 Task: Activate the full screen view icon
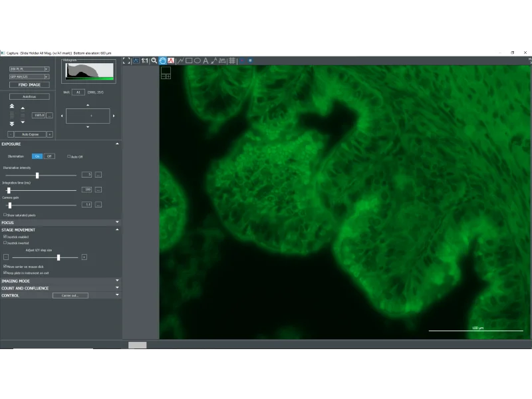126,61
